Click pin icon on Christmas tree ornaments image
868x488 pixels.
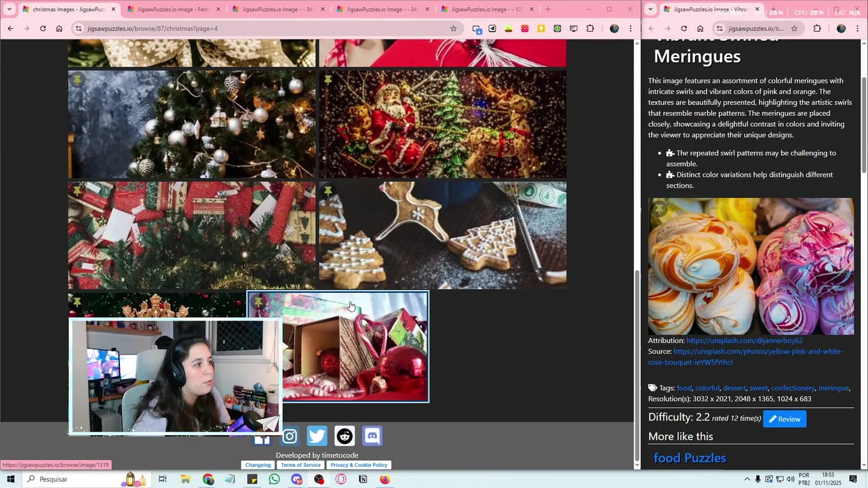click(x=77, y=80)
